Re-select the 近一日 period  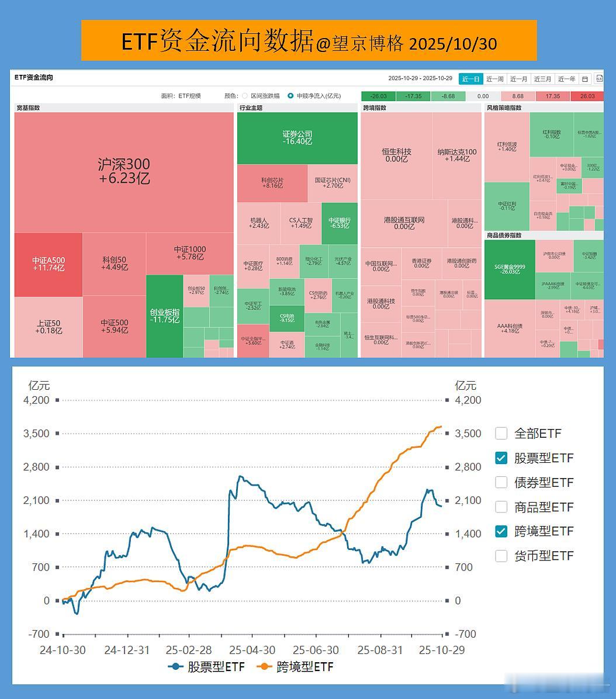(471, 79)
